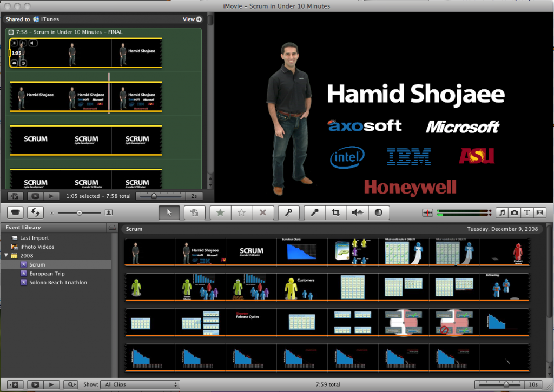This screenshot has height=392, width=554.
Task: Play the project full screen
Action: (x=35, y=196)
